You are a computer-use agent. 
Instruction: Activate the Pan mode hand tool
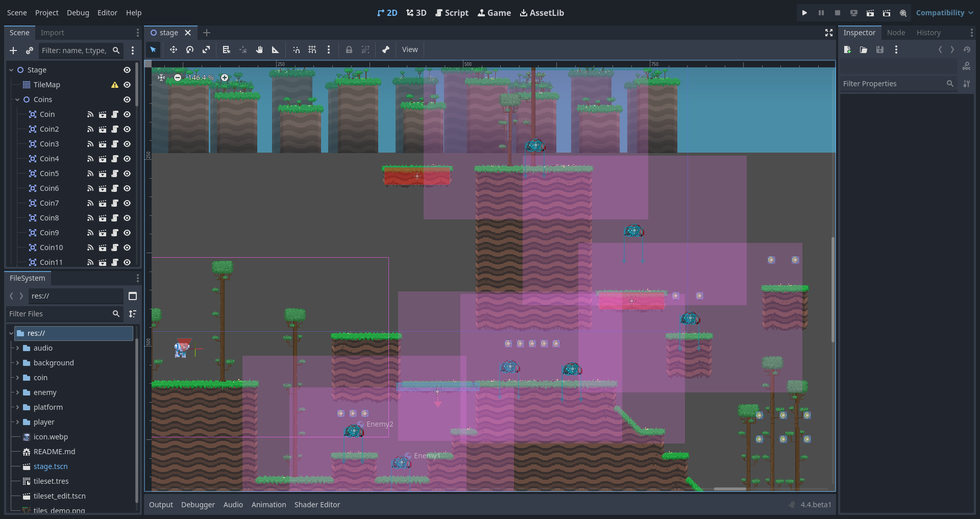point(259,50)
